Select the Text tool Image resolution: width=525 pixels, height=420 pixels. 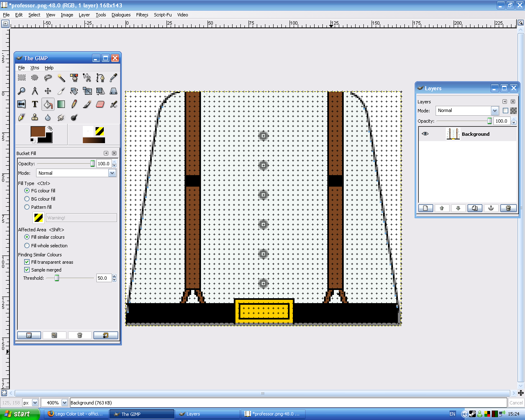[35, 104]
